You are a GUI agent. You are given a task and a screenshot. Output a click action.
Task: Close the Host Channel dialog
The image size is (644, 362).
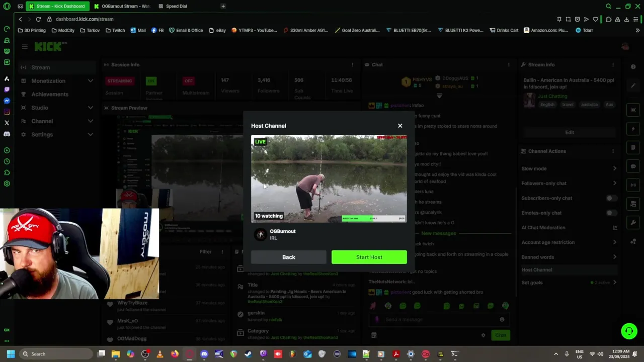(400, 126)
